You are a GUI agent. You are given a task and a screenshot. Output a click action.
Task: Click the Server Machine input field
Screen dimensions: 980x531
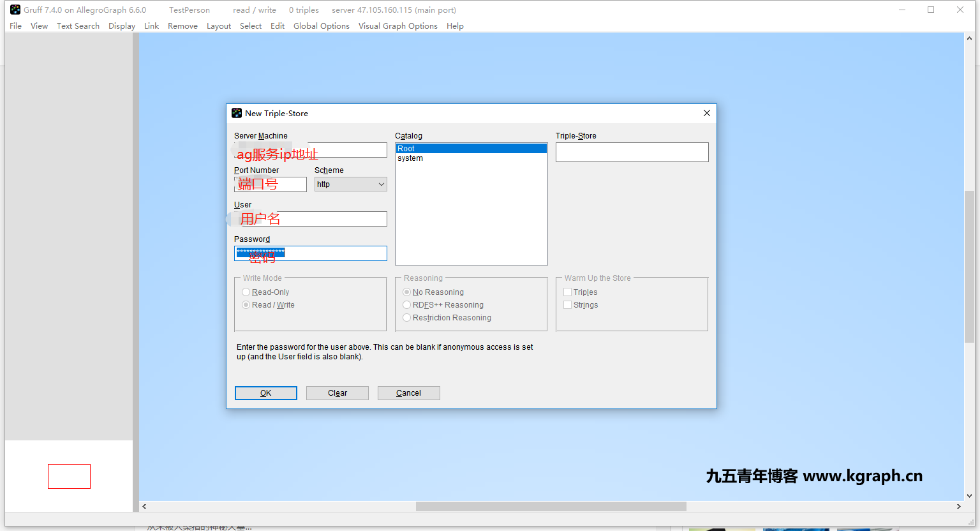pyautogui.click(x=311, y=150)
